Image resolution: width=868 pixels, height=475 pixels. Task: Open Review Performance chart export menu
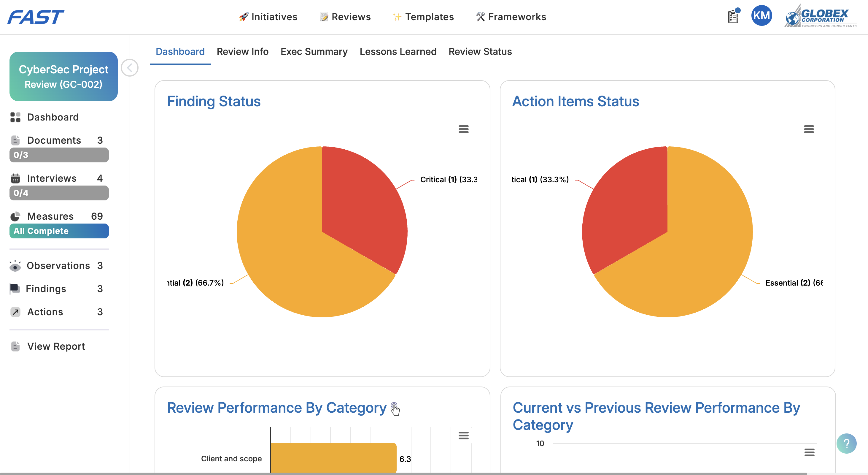tap(463, 436)
